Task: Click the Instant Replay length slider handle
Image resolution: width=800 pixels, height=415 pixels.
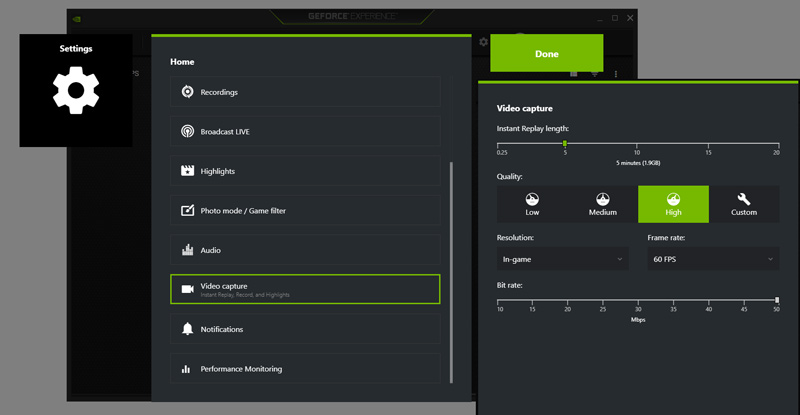Action: tap(565, 144)
